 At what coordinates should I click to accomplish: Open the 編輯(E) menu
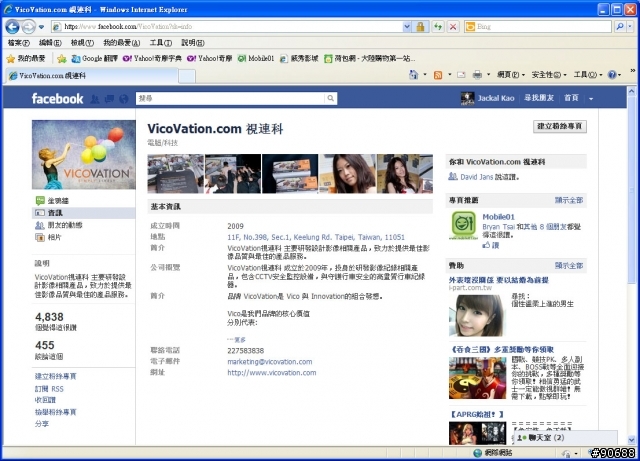pyautogui.click(x=50, y=42)
